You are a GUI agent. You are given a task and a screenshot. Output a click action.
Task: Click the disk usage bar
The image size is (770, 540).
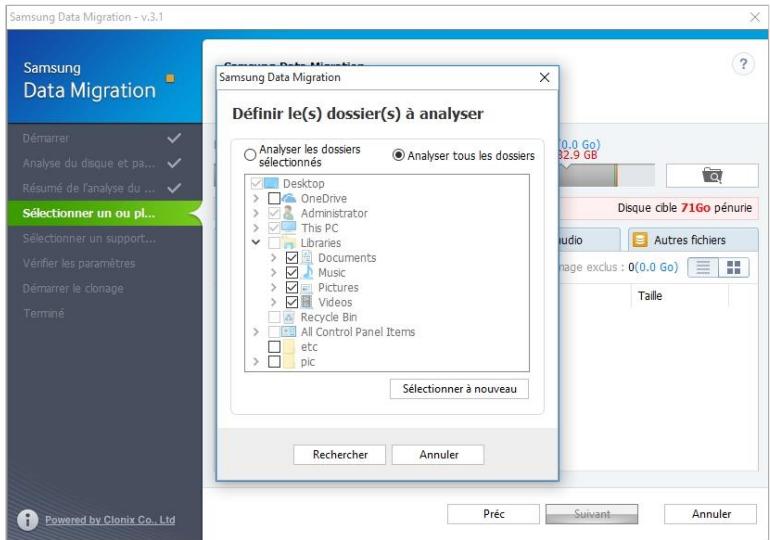point(606,175)
